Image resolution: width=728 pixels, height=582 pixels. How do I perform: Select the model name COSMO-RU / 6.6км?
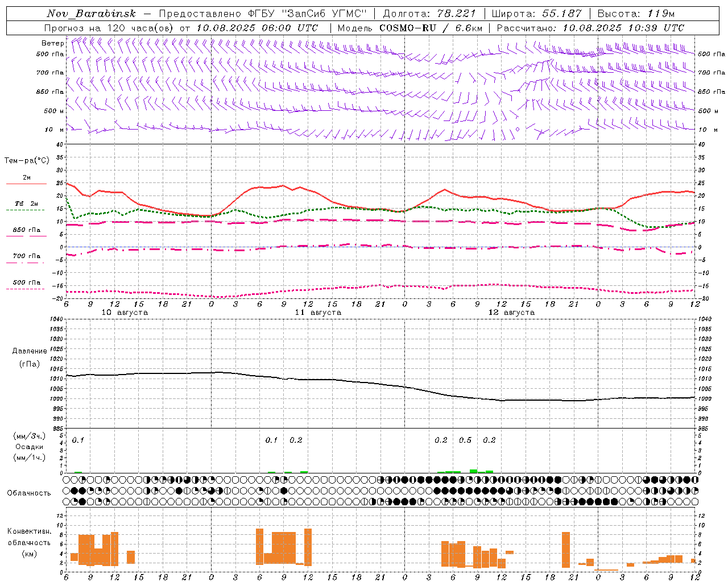pyautogui.click(x=431, y=28)
